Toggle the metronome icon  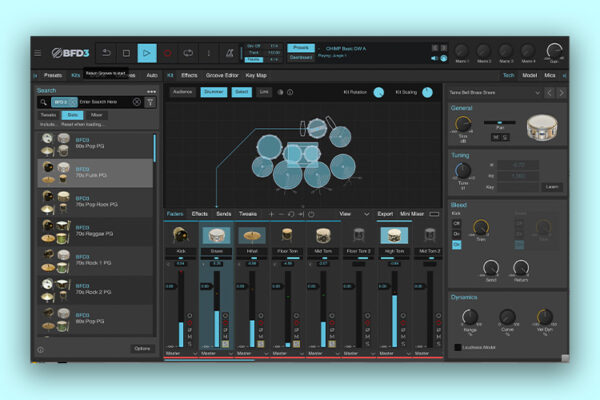tap(229, 53)
